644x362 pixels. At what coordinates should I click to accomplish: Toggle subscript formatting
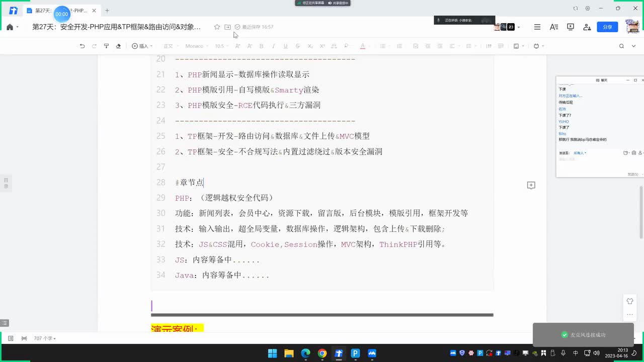pos(310,46)
